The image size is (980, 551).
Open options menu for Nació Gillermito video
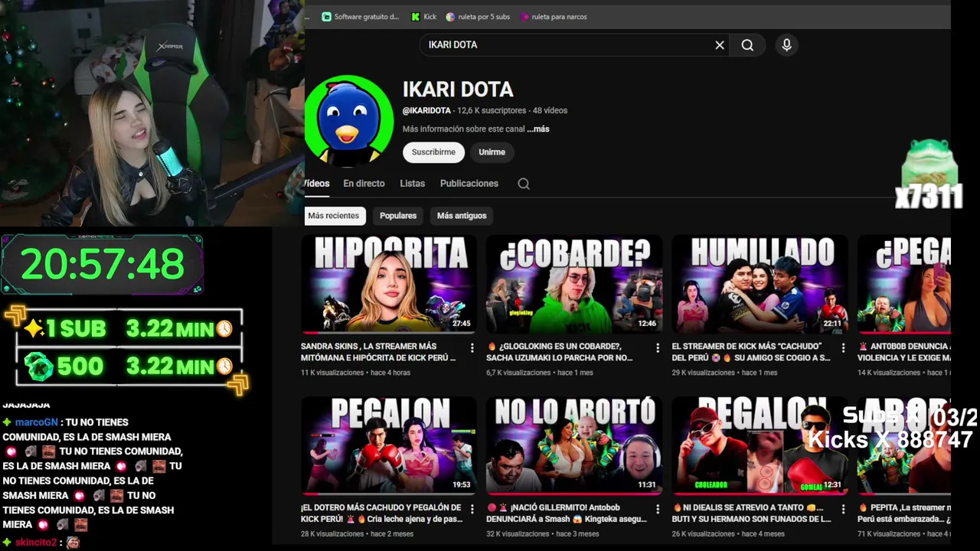(657, 510)
